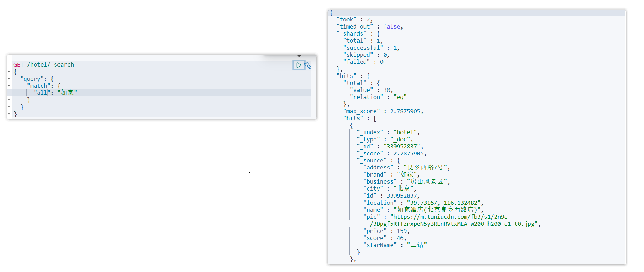Click the "_type" : "_doc" line
Screen dimensions: 644x272
coord(385,140)
